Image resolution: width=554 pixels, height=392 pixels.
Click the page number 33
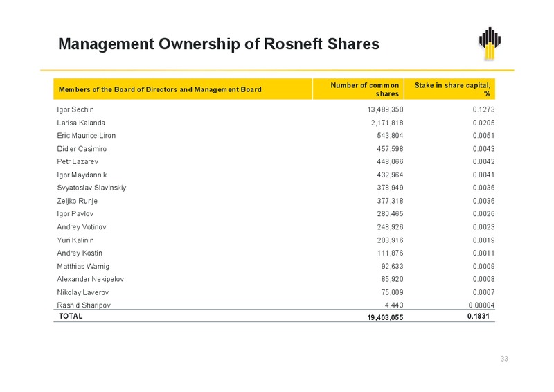coord(504,359)
